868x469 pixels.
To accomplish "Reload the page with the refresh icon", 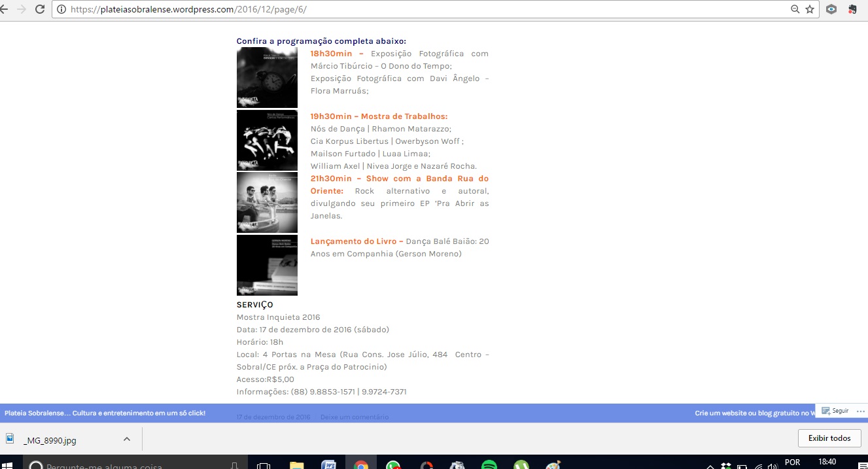I will (40, 9).
